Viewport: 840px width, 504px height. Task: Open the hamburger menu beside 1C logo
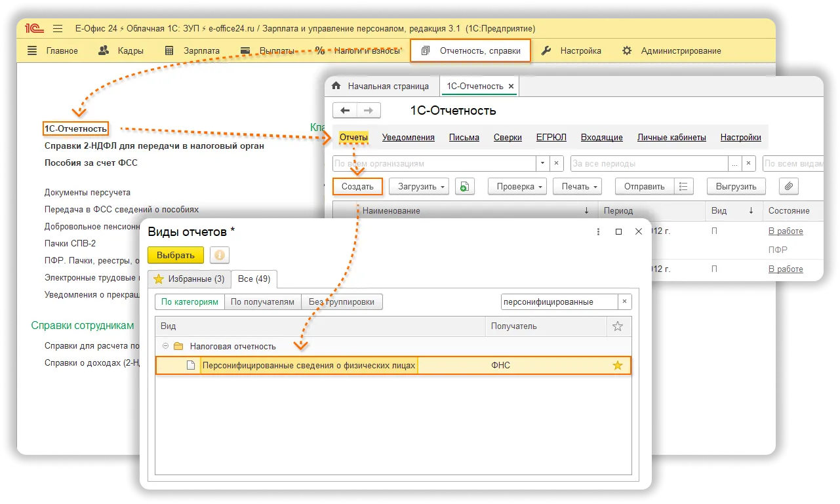[x=58, y=28]
